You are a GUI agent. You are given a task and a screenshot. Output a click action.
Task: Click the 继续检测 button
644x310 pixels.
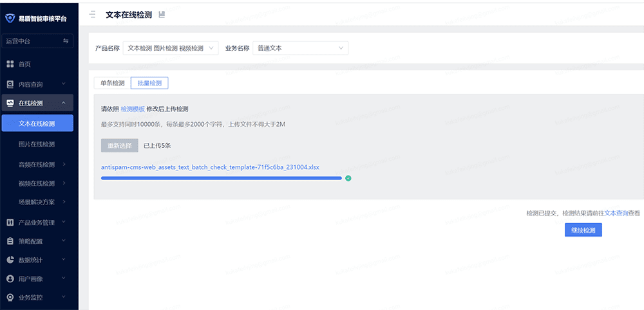click(x=583, y=230)
